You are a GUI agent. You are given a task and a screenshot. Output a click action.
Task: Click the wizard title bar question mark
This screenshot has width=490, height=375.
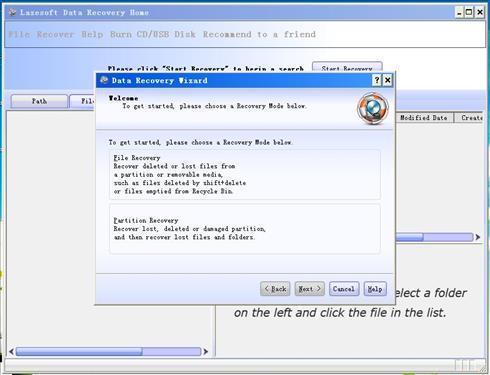pyautogui.click(x=377, y=80)
